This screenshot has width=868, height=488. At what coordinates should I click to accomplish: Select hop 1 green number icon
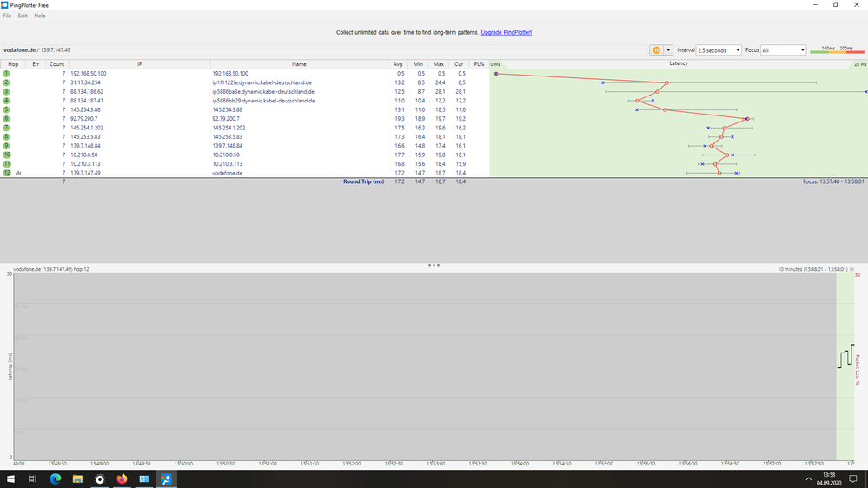pyautogui.click(x=7, y=74)
